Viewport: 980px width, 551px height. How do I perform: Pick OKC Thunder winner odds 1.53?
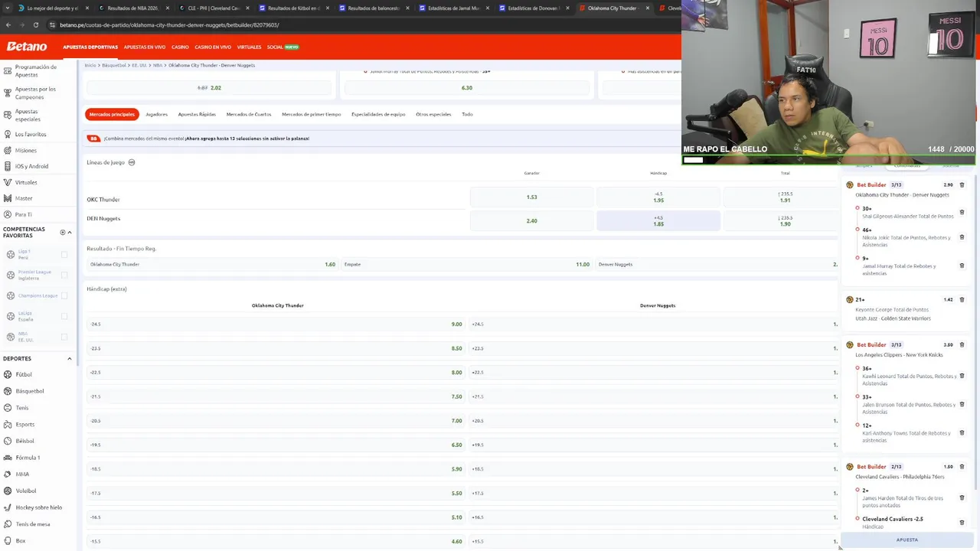[531, 197]
